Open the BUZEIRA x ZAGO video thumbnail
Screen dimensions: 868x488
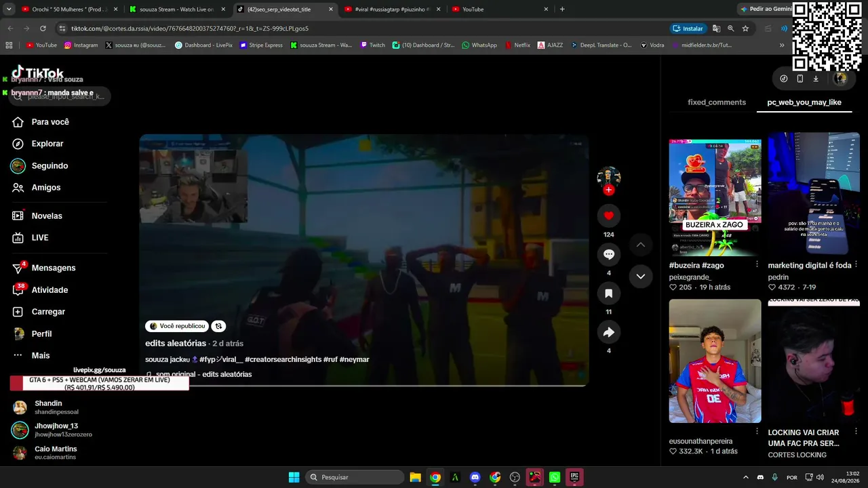[x=715, y=194]
